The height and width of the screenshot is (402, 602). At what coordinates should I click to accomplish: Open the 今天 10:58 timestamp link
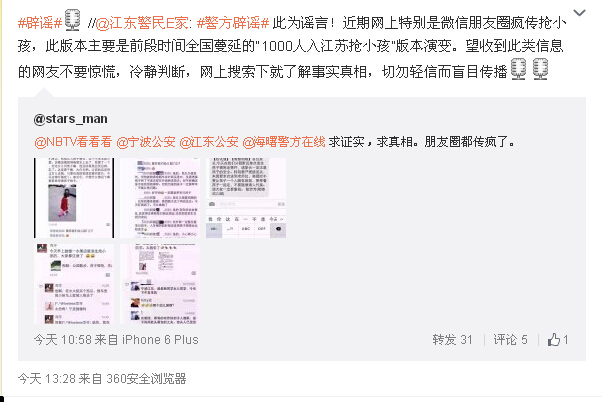63,339
